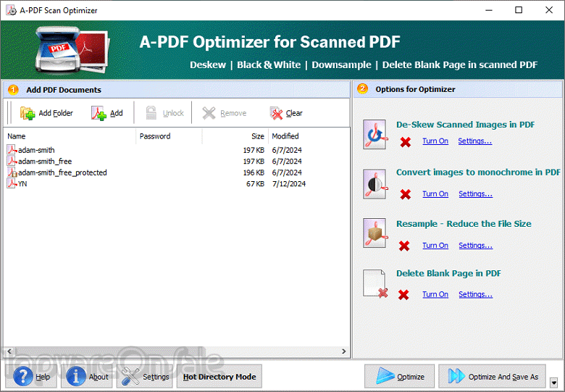
Task: Click the 67 KB size cell
Action: coord(255,184)
